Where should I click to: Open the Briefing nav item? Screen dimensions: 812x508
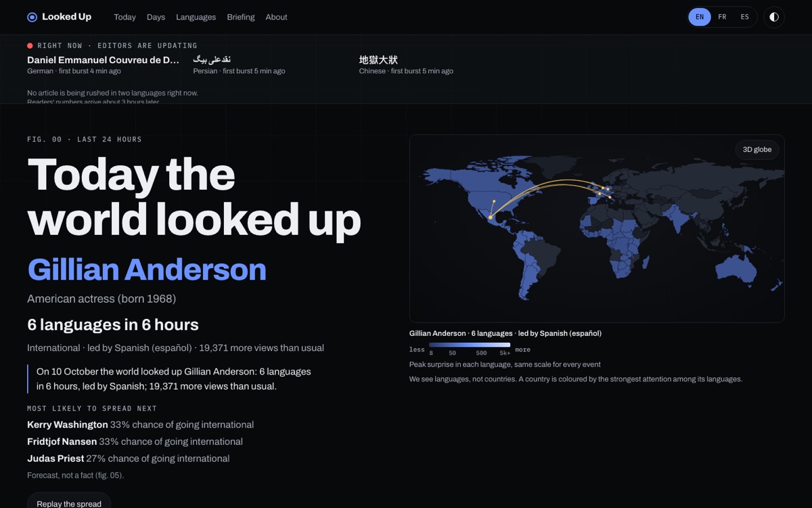coord(241,17)
